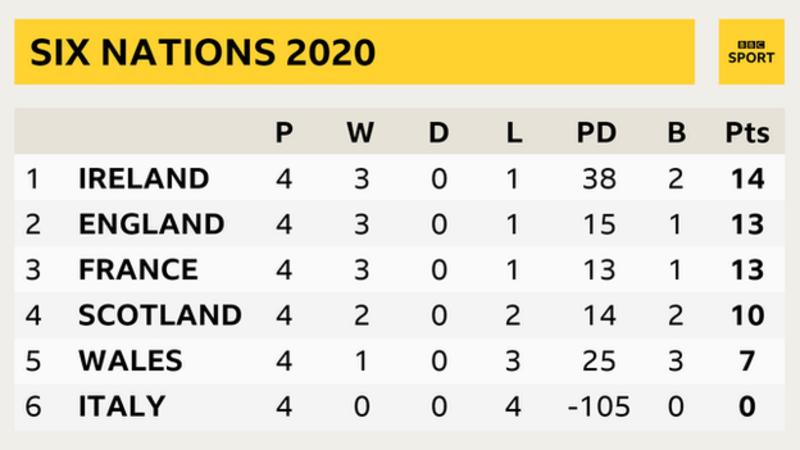Screen dimensions: 800x450
Task: Click the L losses column header
Action: click(x=514, y=133)
